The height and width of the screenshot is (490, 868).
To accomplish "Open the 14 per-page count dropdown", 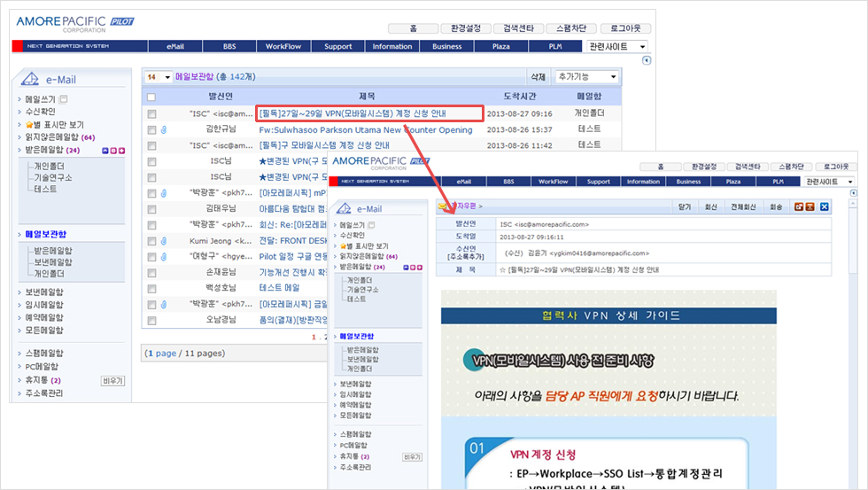I will pyautogui.click(x=159, y=77).
